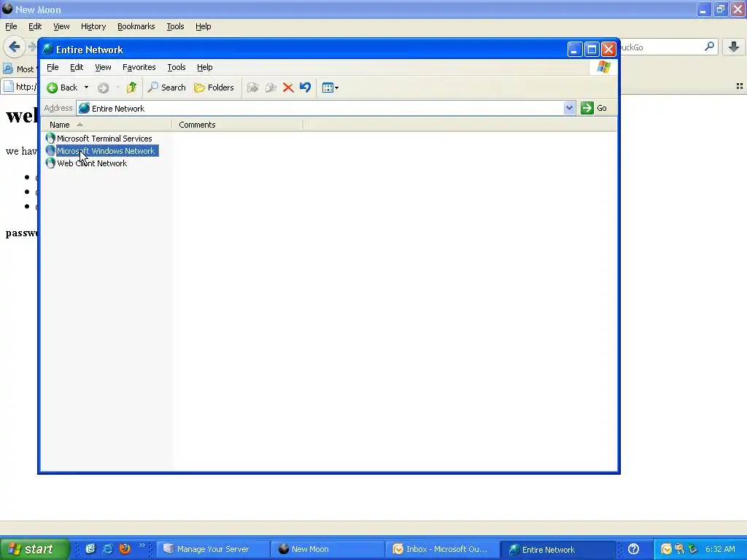Switch to Inbox - Microsoft Outlook taskbar button
Screen dimensions: 747x560
click(442, 549)
